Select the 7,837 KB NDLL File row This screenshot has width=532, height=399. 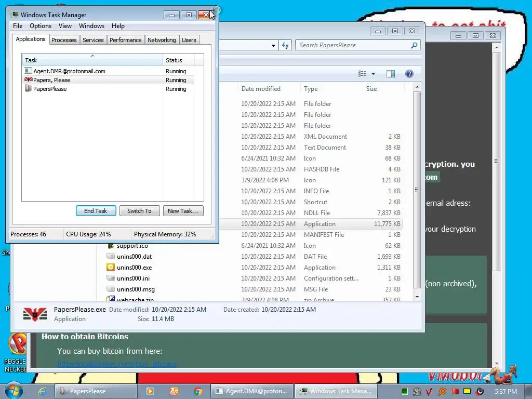(x=311, y=212)
